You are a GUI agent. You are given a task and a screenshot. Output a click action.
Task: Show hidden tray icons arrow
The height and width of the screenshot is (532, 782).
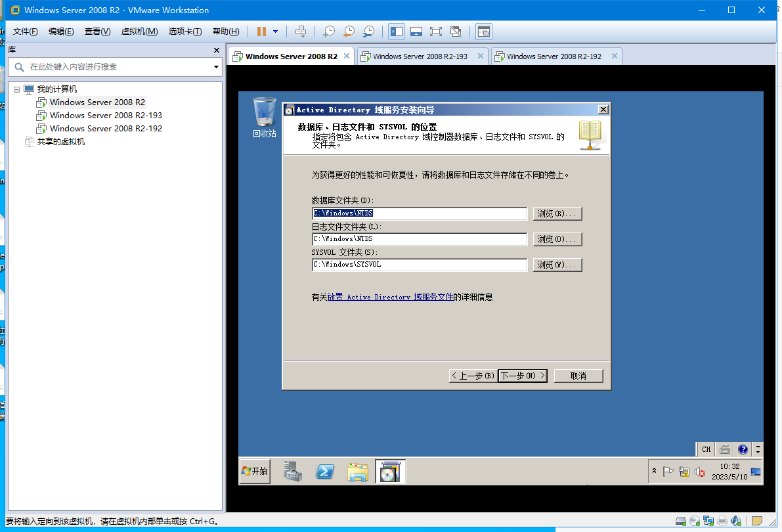coord(654,471)
